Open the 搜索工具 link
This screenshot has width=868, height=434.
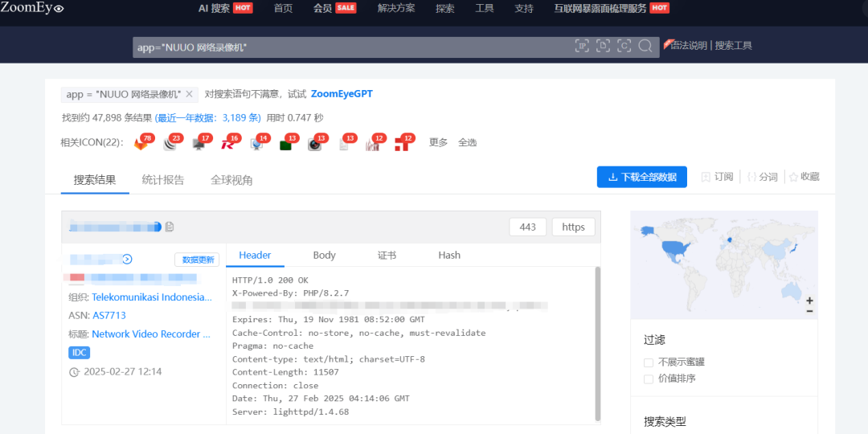tap(734, 46)
